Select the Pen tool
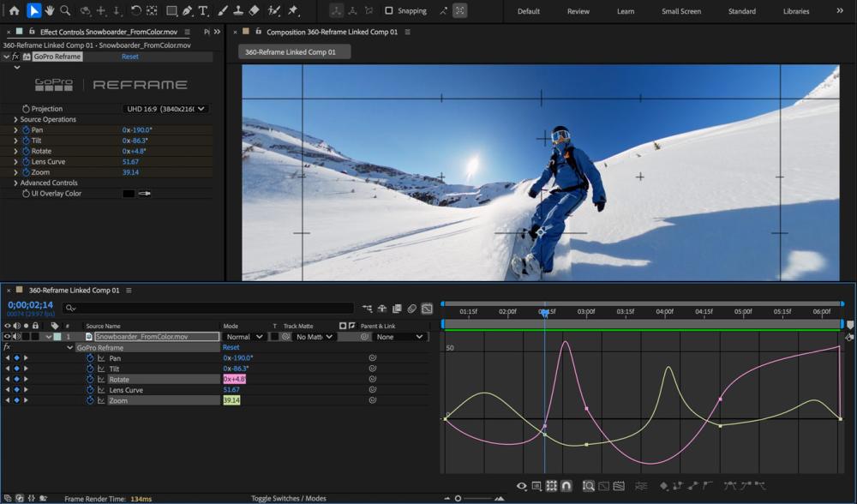 tap(189, 11)
